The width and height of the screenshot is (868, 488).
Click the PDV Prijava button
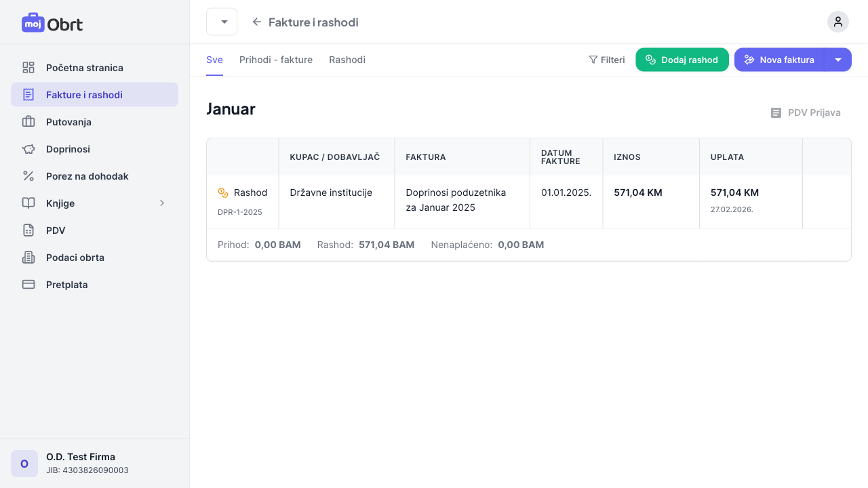pos(806,113)
